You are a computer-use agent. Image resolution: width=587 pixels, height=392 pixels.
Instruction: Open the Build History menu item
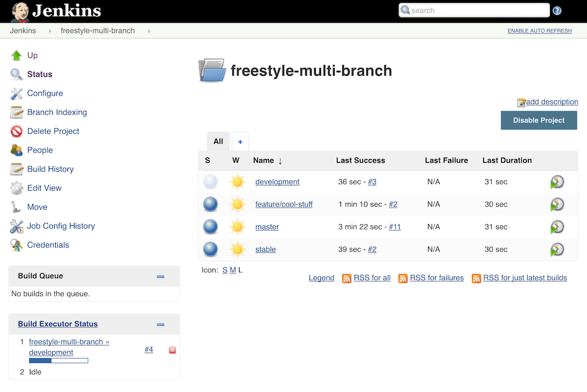(50, 169)
